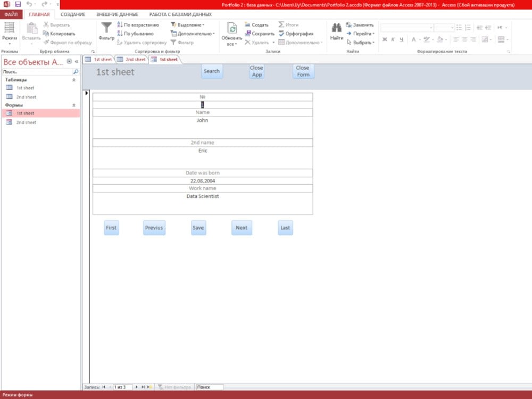This screenshot has height=399, width=532.
Task: Click Сохранить record command
Action: click(x=260, y=34)
